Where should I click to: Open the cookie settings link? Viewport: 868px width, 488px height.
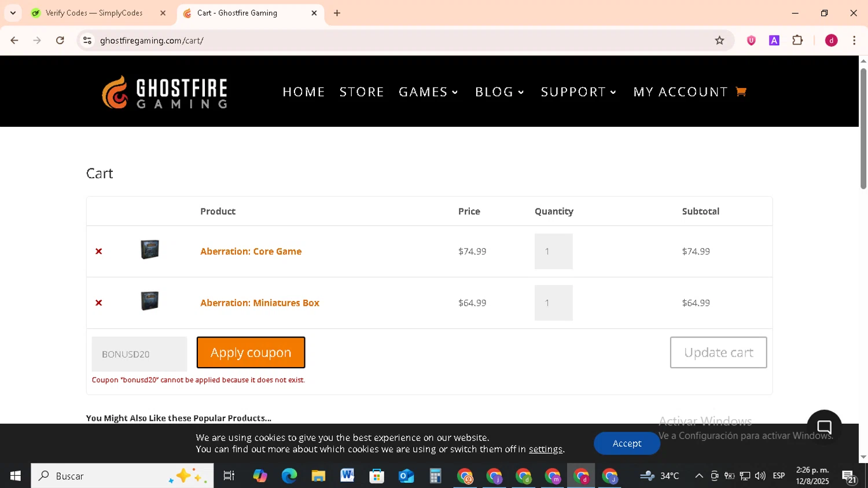545,449
